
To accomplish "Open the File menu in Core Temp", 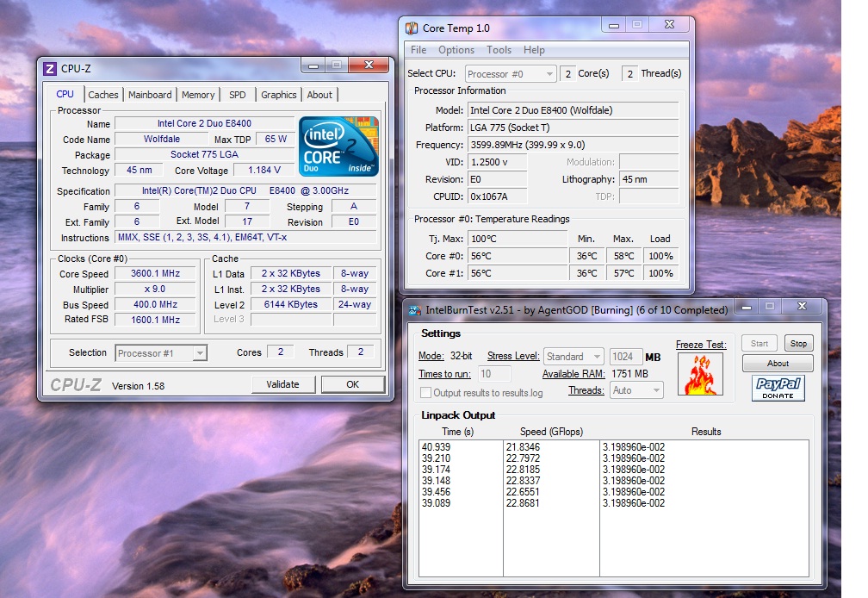I will point(418,50).
